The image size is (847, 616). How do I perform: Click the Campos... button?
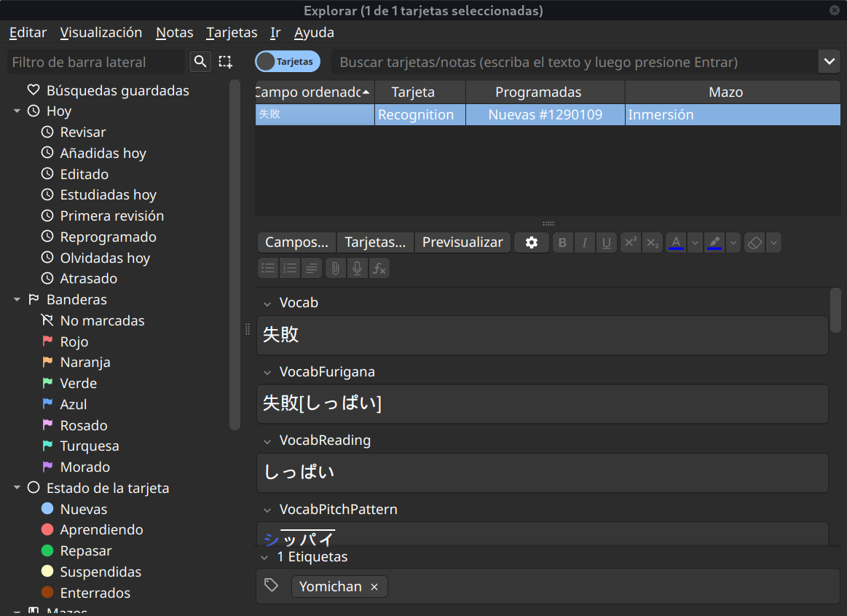[296, 242]
